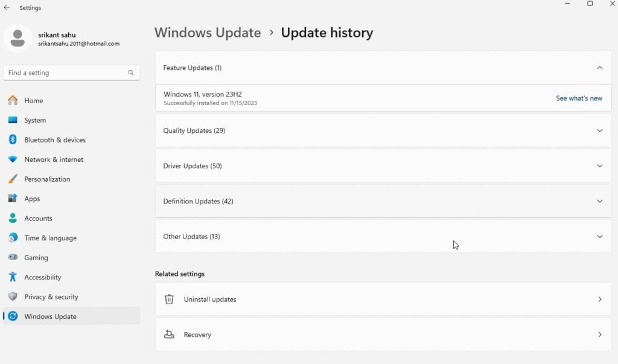Image resolution: width=618 pixels, height=364 pixels.
Task: Click the Recovery option under Related settings
Action: click(196, 334)
